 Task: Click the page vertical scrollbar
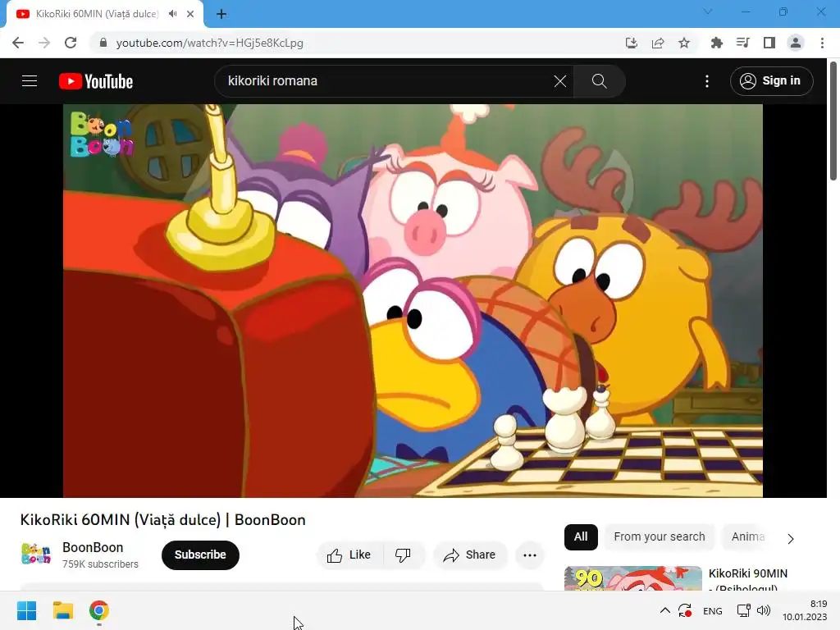click(x=833, y=121)
